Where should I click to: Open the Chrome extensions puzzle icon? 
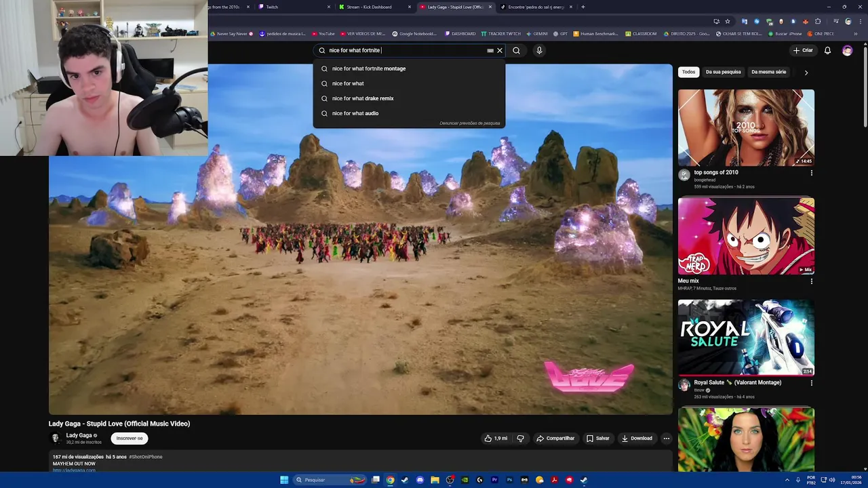coord(818,22)
